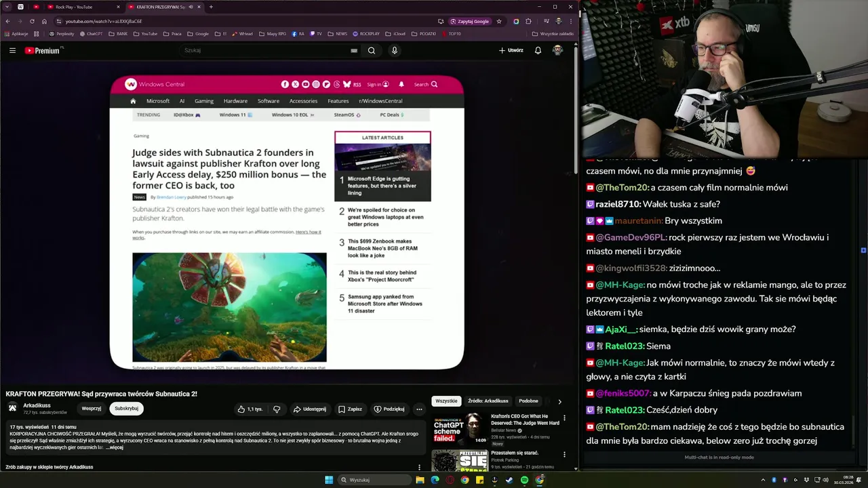Click the Windows taskbar Wyszukaj box
Image resolution: width=868 pixels, height=488 pixels.
pos(376,480)
